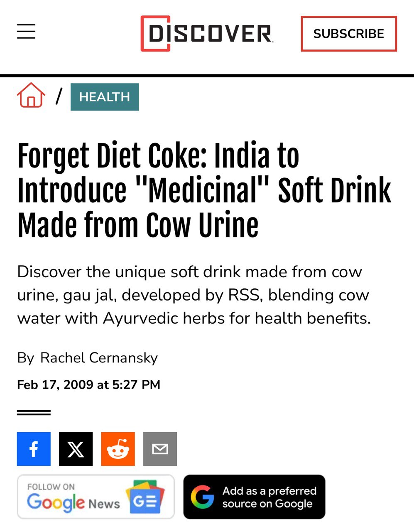Share article on X
This screenshot has width=414, height=532.
pyautogui.click(x=76, y=449)
